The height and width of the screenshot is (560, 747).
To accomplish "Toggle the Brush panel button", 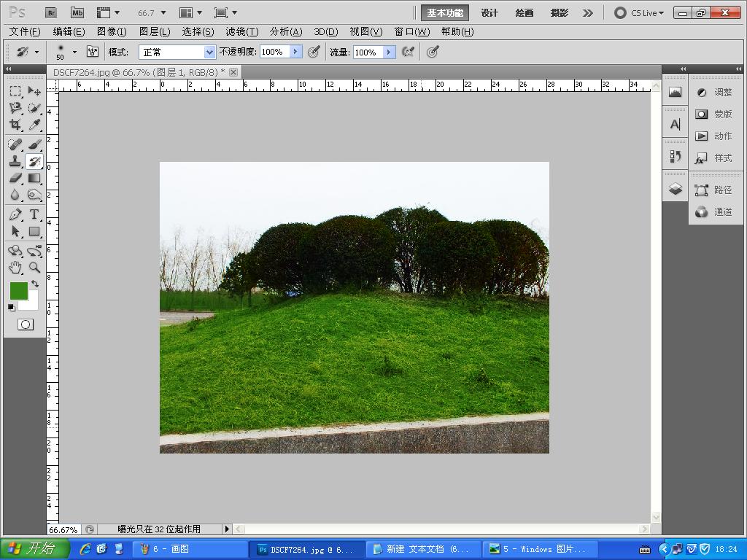I will 93,52.
